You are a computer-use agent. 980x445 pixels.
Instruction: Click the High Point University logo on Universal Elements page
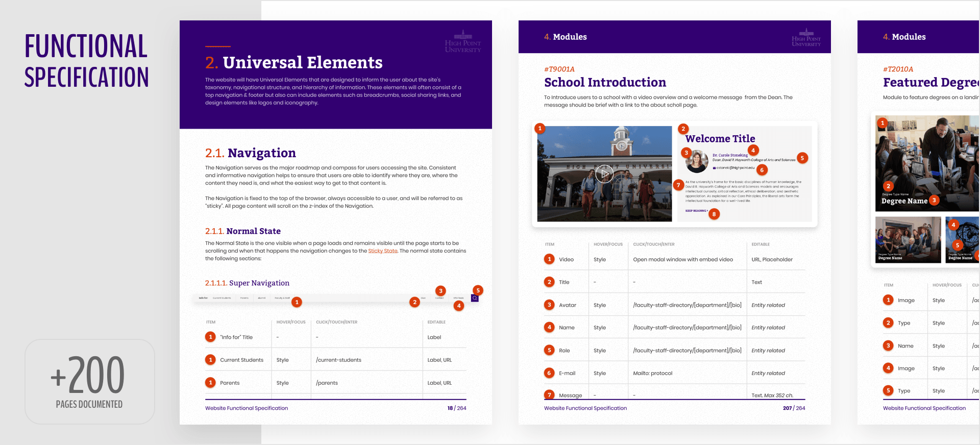click(463, 41)
